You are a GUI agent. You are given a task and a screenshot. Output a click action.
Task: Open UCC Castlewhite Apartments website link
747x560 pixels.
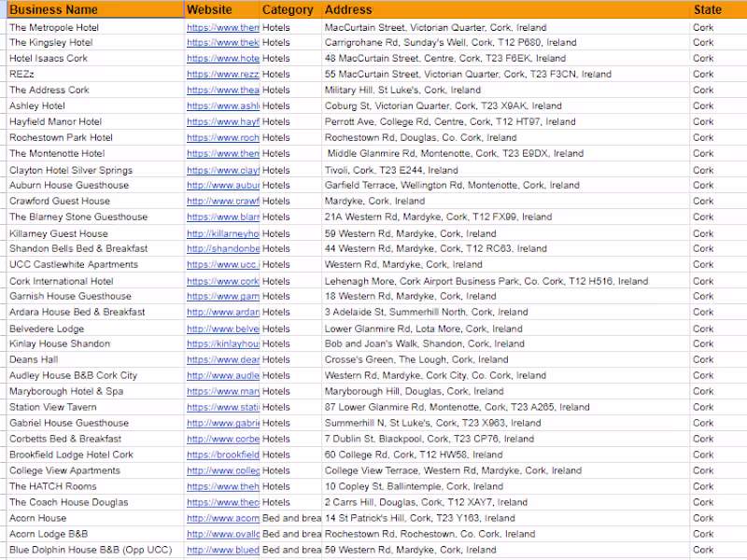point(223,265)
